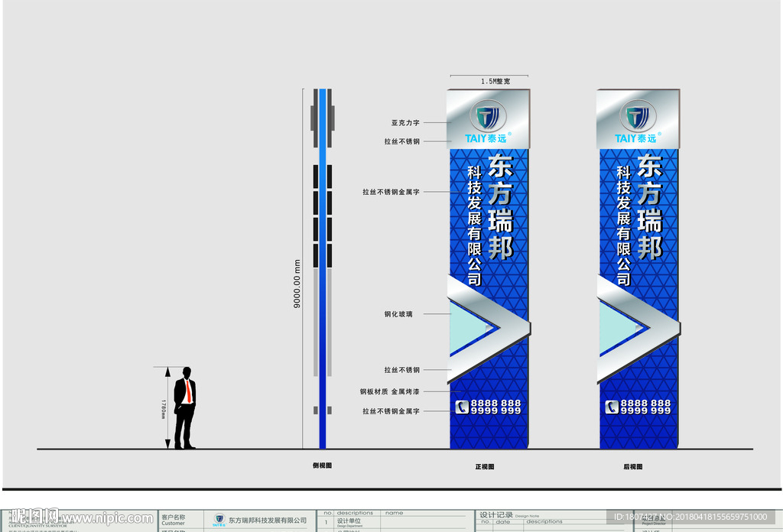Image resolution: width=783 pixels, height=532 pixels.
Task: Click the side view pillar's blue center column
Action: coord(323,268)
